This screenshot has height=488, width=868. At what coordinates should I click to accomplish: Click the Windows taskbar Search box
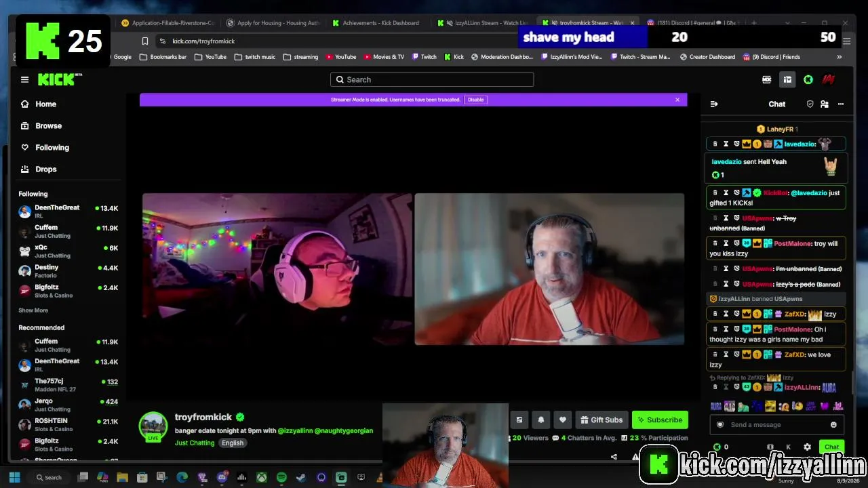point(49,478)
